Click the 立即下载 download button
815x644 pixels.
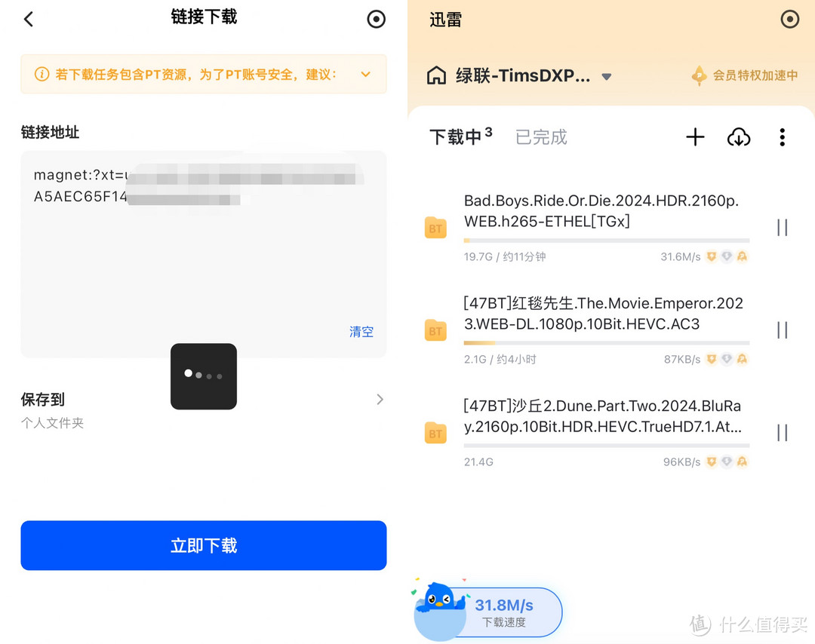203,545
